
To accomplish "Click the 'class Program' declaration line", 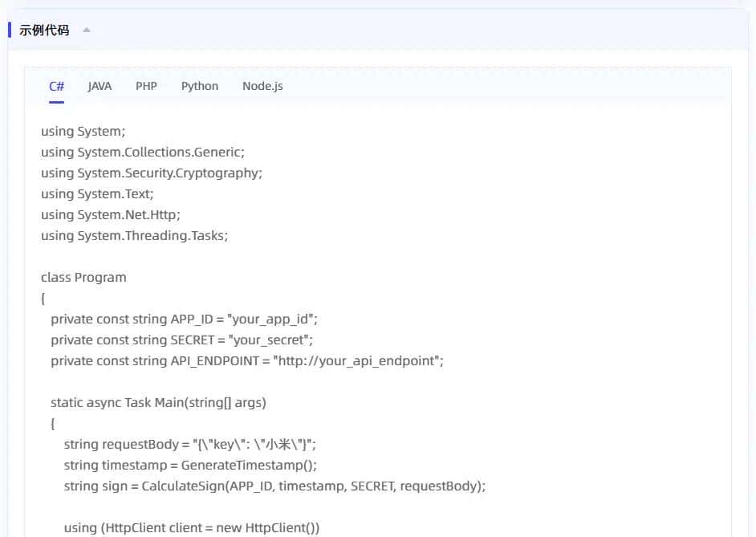I will point(83,277).
